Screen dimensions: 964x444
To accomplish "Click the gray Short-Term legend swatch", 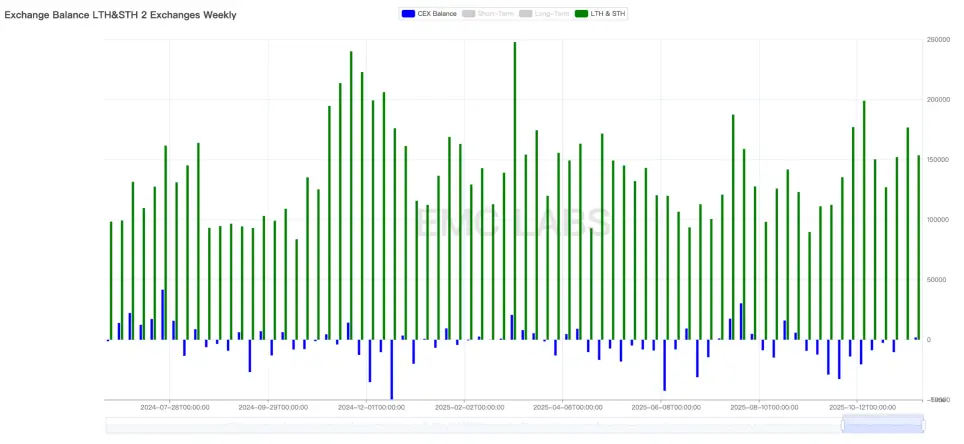I will [470, 14].
